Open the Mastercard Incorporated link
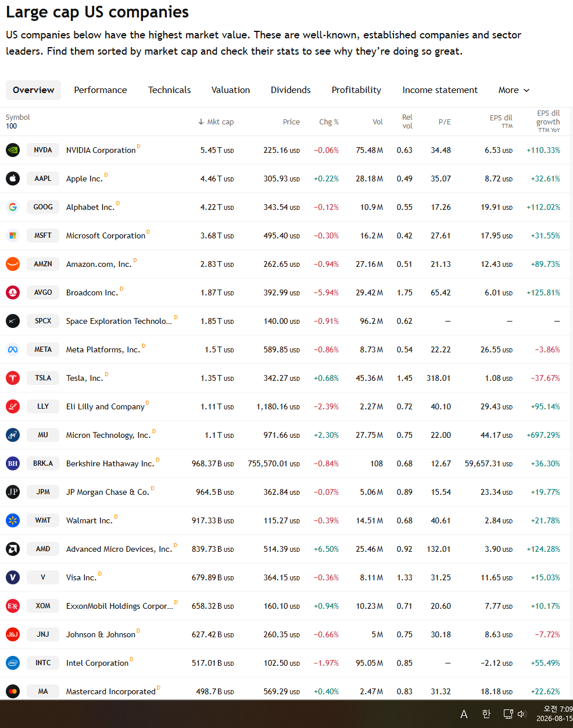573x728 pixels. pos(110,691)
